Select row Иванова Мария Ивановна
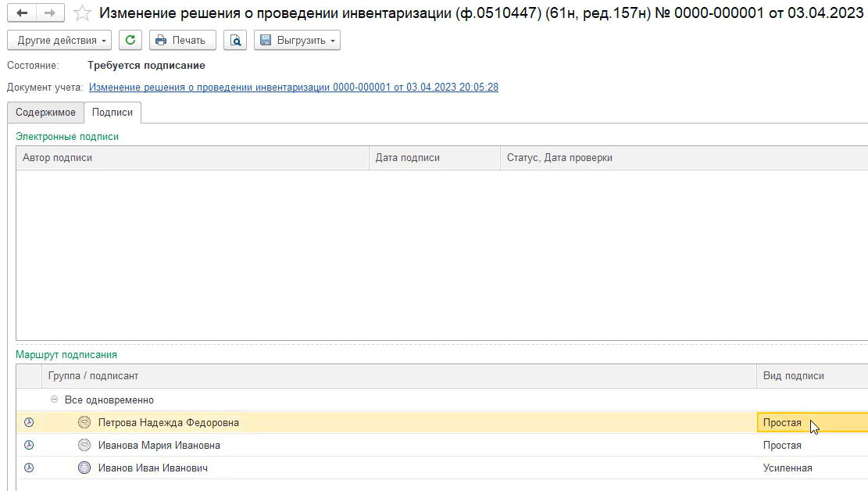 tap(441, 445)
